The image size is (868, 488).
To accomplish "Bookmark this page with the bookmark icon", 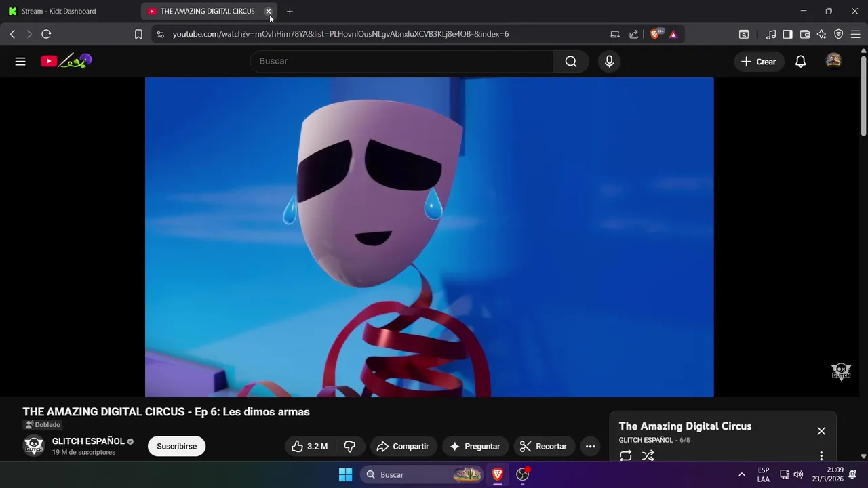I will pyautogui.click(x=138, y=34).
